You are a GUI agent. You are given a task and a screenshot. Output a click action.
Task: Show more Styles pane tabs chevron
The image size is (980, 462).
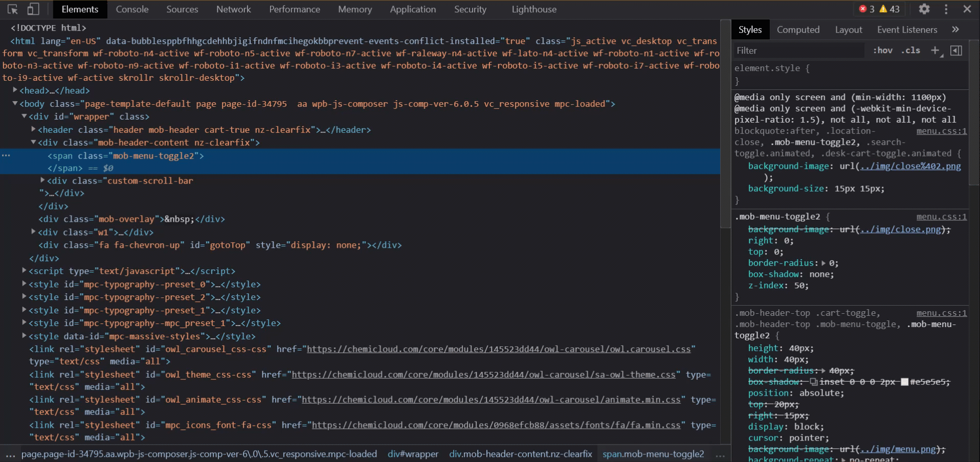pos(955,30)
